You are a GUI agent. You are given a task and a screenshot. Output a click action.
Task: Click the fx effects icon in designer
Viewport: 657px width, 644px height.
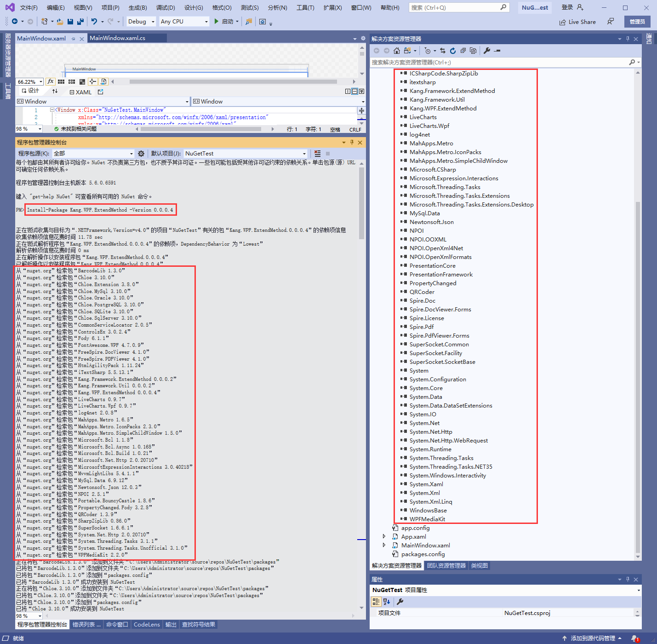[51, 81]
